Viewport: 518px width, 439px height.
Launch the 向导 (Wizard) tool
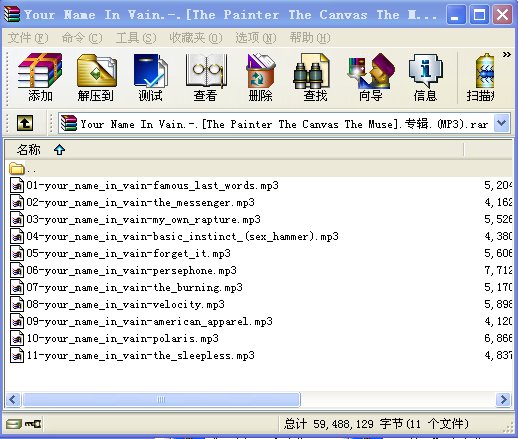[x=371, y=77]
